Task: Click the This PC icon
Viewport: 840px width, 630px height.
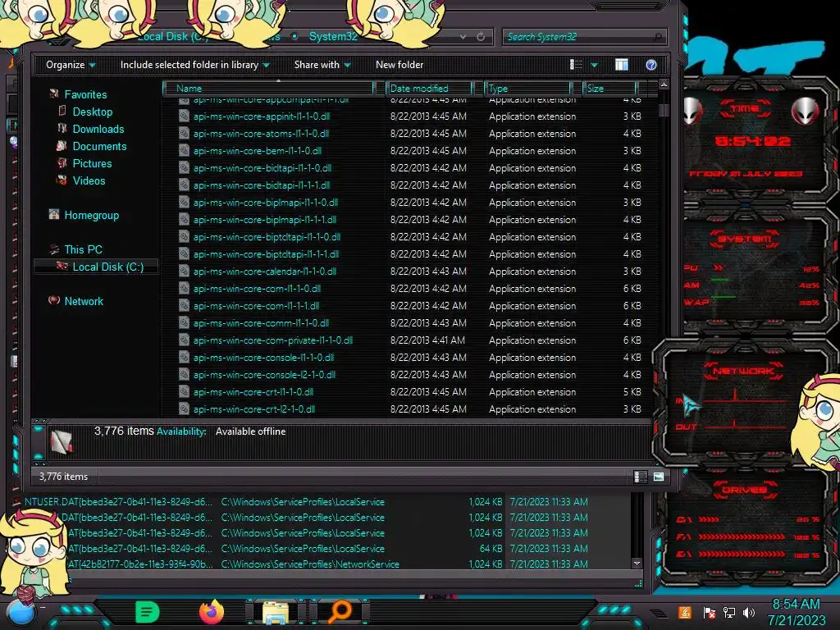Action: click(x=54, y=249)
